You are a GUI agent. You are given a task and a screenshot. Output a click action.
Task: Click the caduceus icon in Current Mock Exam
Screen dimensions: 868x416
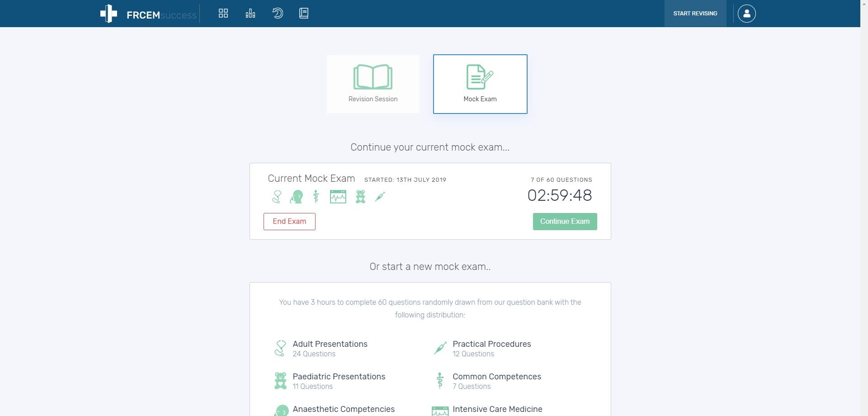[x=316, y=197]
